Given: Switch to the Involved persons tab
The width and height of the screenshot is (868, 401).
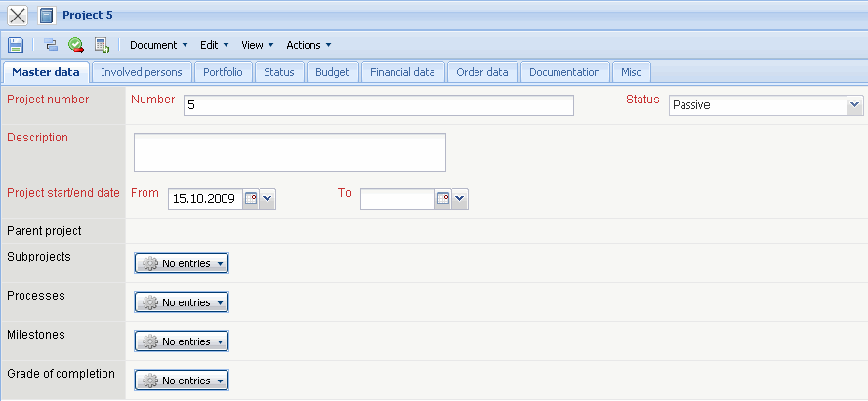Looking at the screenshot, I should (x=141, y=72).
